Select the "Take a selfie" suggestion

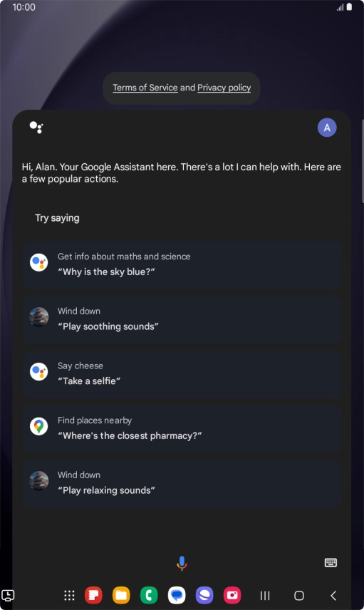182,373
